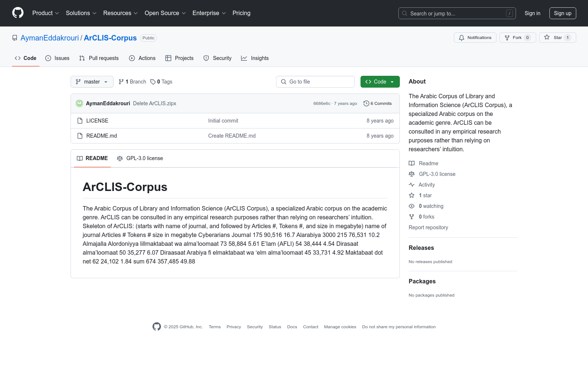Click Manage cookies in the footer
Viewport: 588px width, 368px height.
pyautogui.click(x=340, y=327)
